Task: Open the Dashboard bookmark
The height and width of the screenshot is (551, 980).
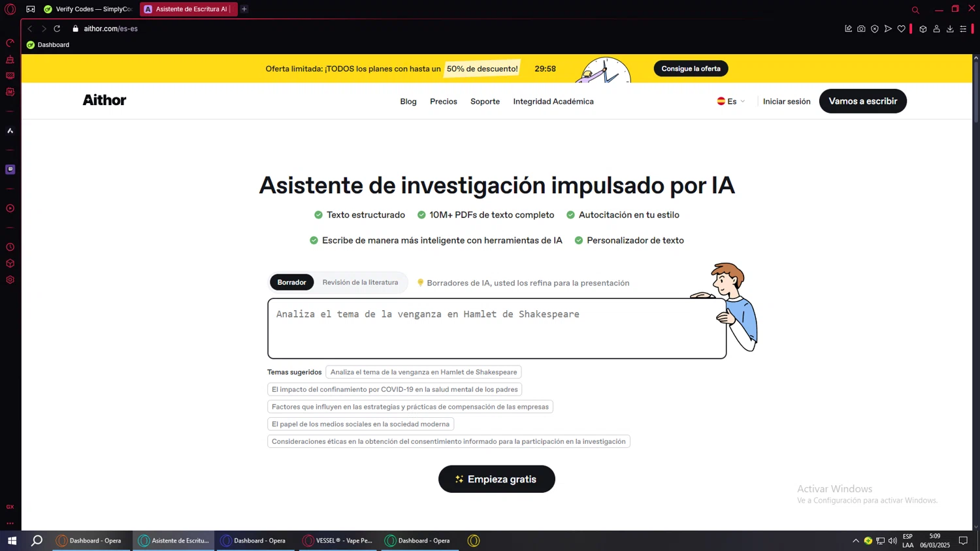Action: (48, 45)
